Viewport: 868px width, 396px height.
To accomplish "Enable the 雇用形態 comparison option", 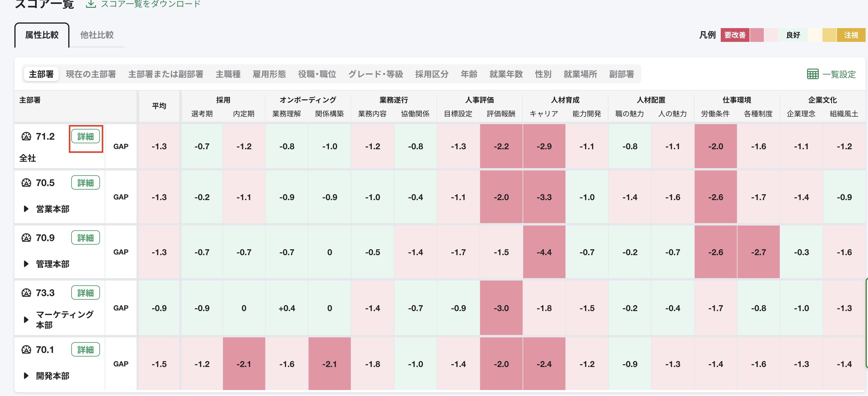I will [269, 74].
